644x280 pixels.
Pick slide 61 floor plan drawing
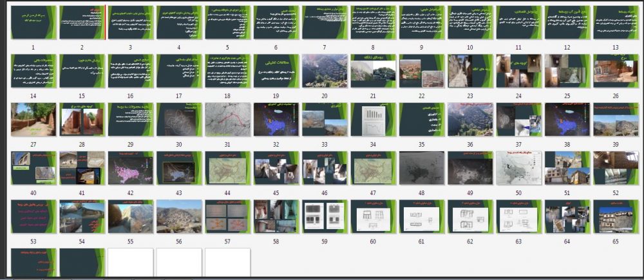click(x=422, y=216)
